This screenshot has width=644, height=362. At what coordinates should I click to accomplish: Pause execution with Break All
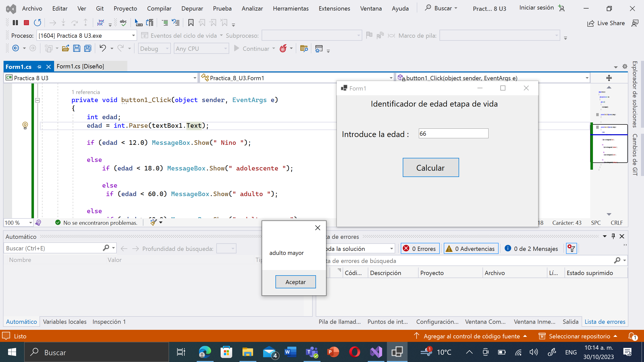15,22
